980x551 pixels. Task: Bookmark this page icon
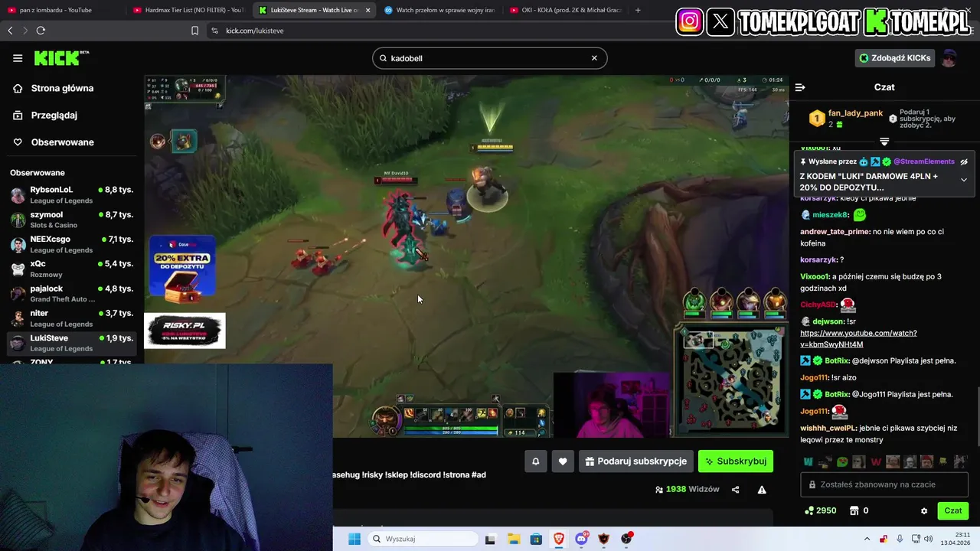194,31
